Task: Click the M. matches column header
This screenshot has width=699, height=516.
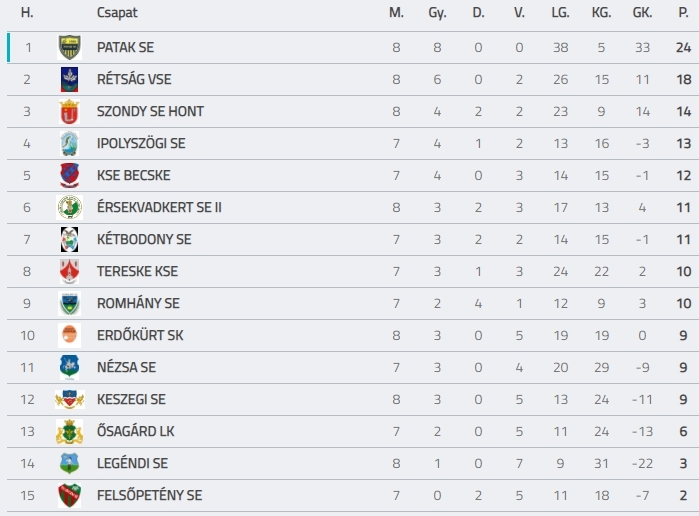Action: click(396, 12)
